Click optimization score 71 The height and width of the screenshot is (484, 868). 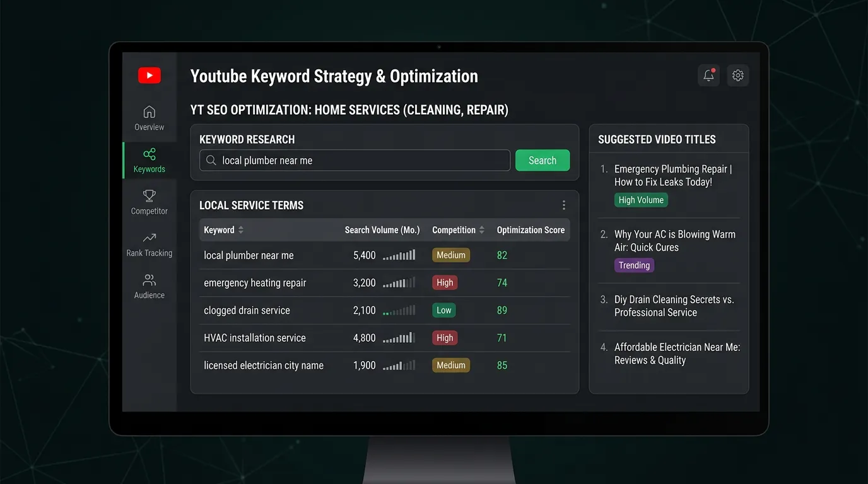coord(502,338)
